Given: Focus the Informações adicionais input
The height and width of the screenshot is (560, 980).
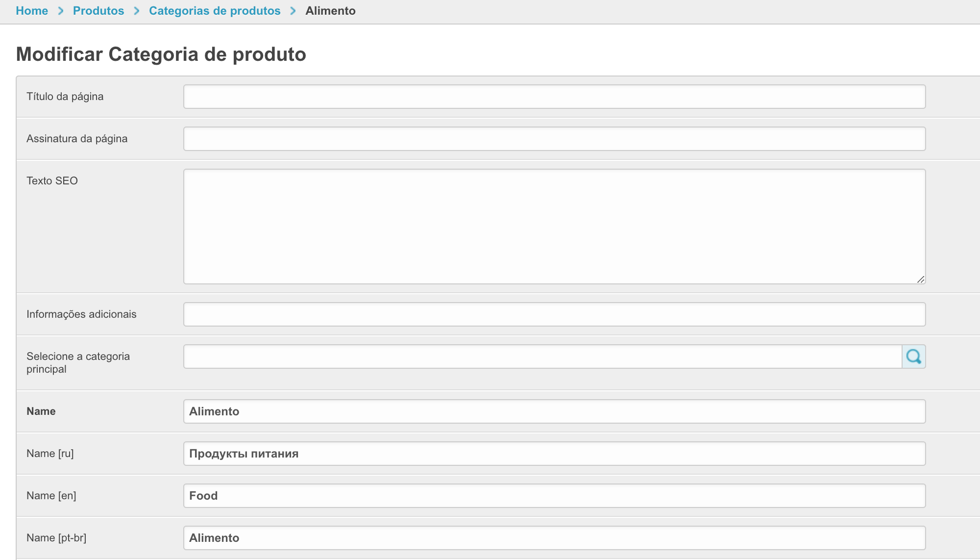Looking at the screenshot, I should [554, 314].
